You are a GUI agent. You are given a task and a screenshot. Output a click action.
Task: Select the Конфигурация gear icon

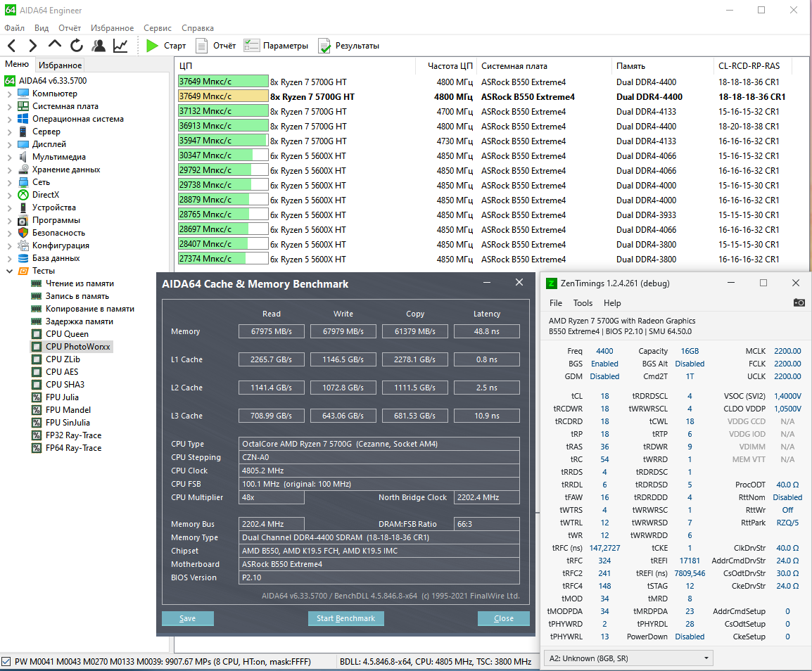23,245
